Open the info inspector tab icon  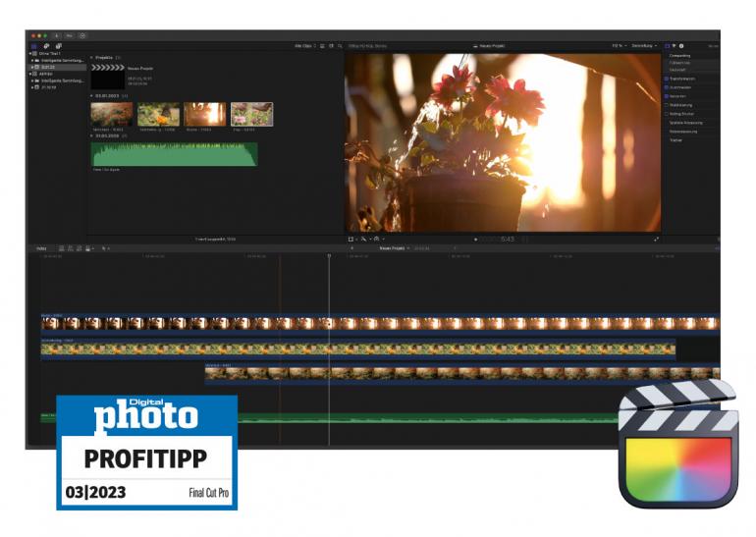pyautogui.click(x=681, y=46)
